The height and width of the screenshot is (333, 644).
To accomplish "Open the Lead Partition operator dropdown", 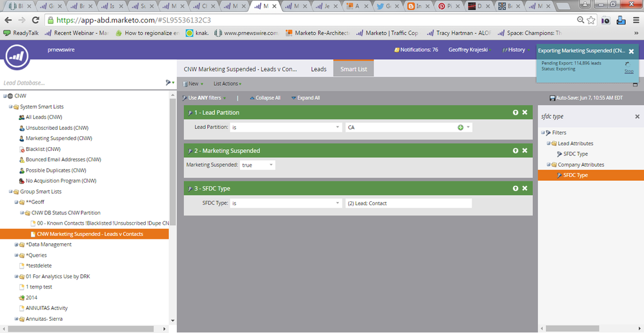I will pyautogui.click(x=286, y=127).
